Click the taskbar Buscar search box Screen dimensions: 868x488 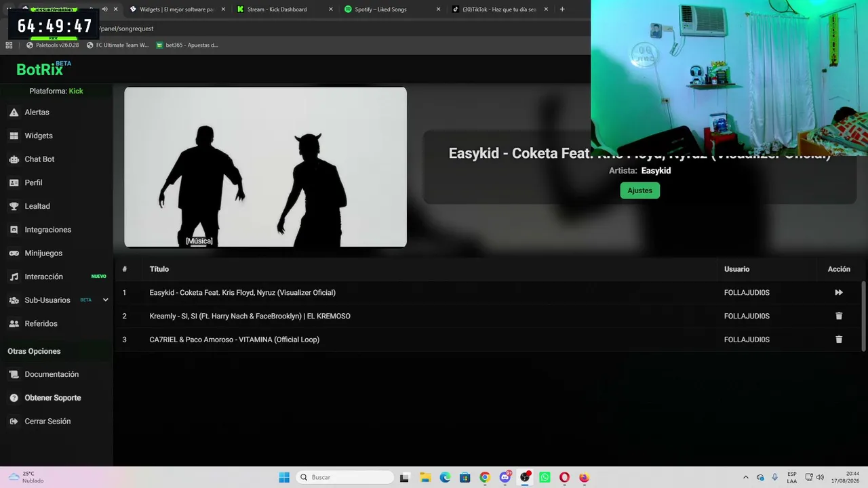344,477
